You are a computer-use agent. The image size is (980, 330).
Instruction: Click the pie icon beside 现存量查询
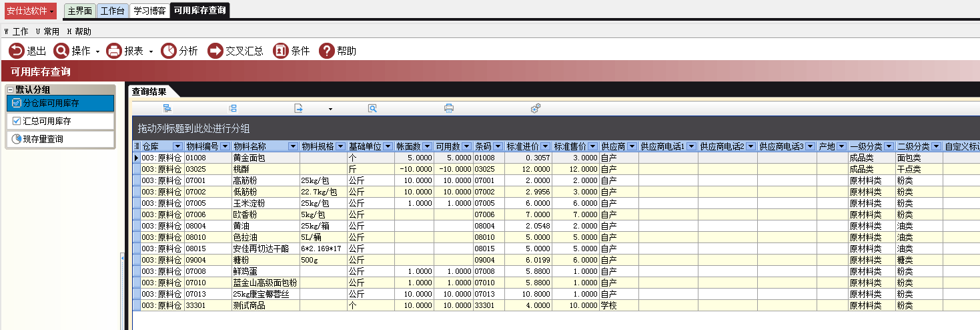pos(17,139)
